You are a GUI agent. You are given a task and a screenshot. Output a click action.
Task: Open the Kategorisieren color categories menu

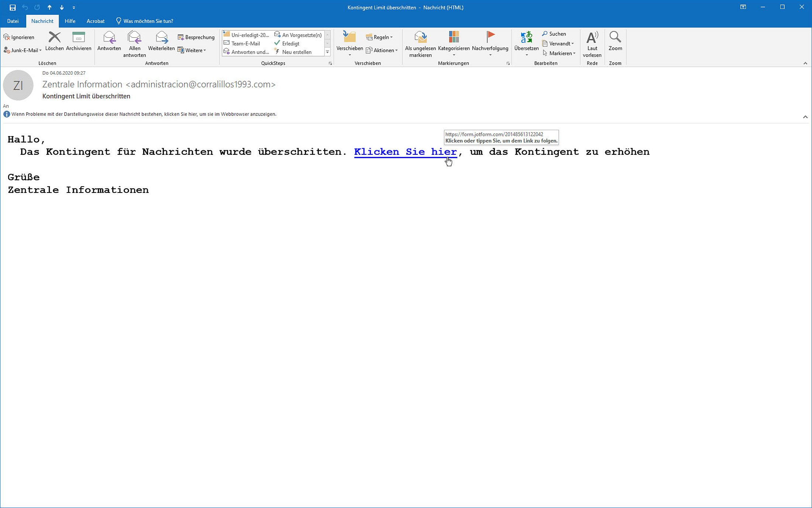click(x=454, y=38)
